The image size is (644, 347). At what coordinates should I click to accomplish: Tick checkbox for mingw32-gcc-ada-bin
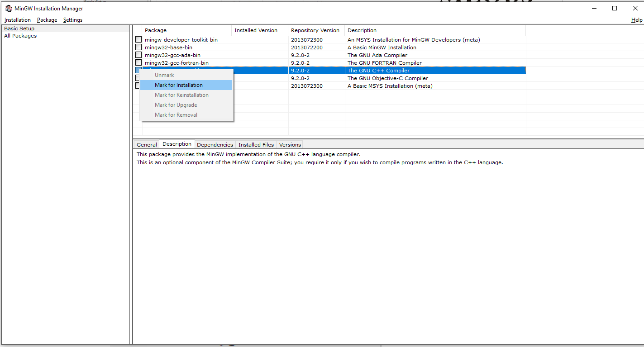pos(138,55)
